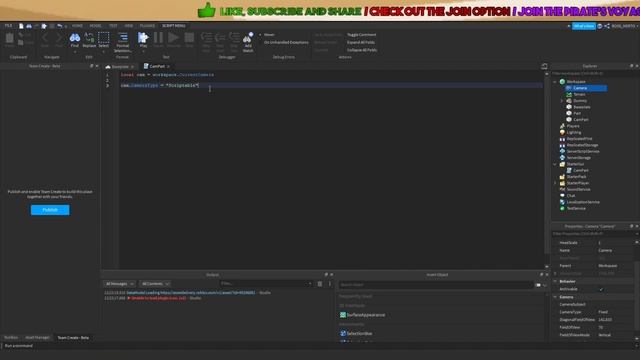Select ReplicatedFirst in Explorer

579,139
